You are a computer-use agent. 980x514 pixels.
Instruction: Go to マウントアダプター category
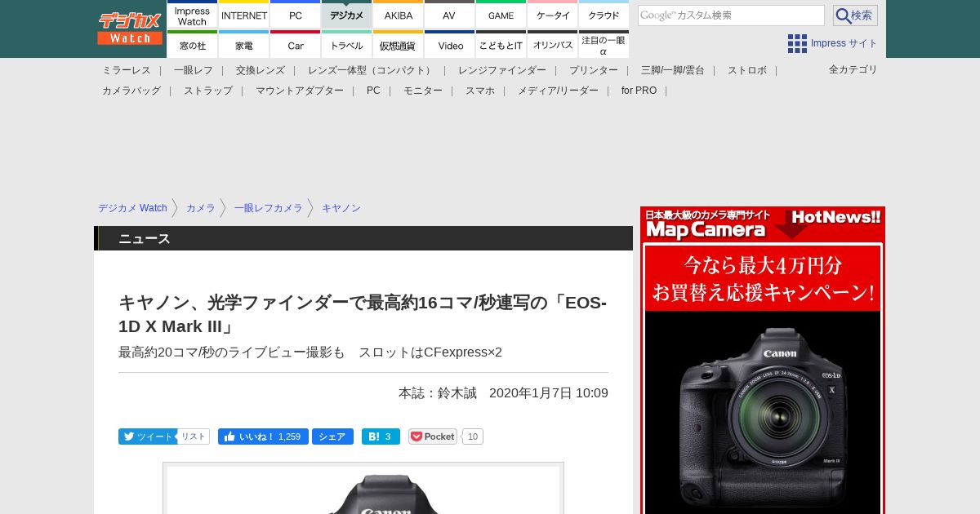(300, 91)
